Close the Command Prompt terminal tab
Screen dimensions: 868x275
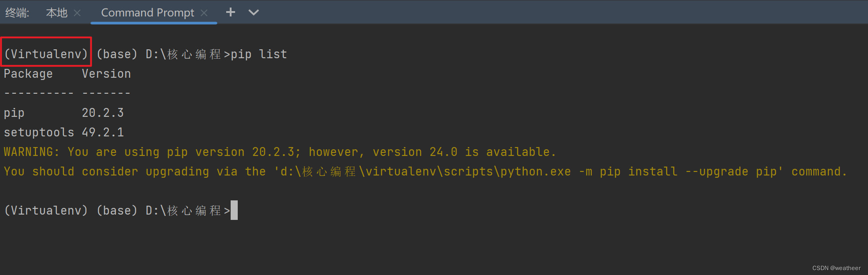(204, 13)
